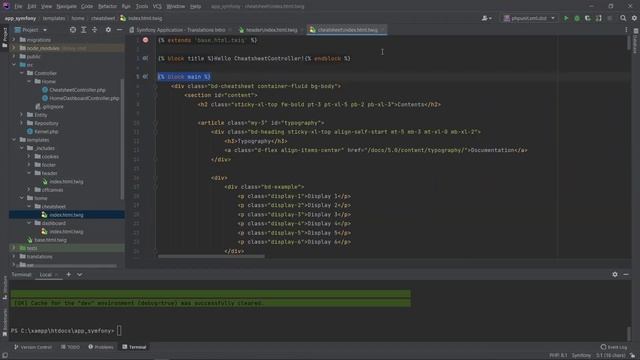640x360 pixels.
Task: Expand the public folder
Action: tap(14, 57)
